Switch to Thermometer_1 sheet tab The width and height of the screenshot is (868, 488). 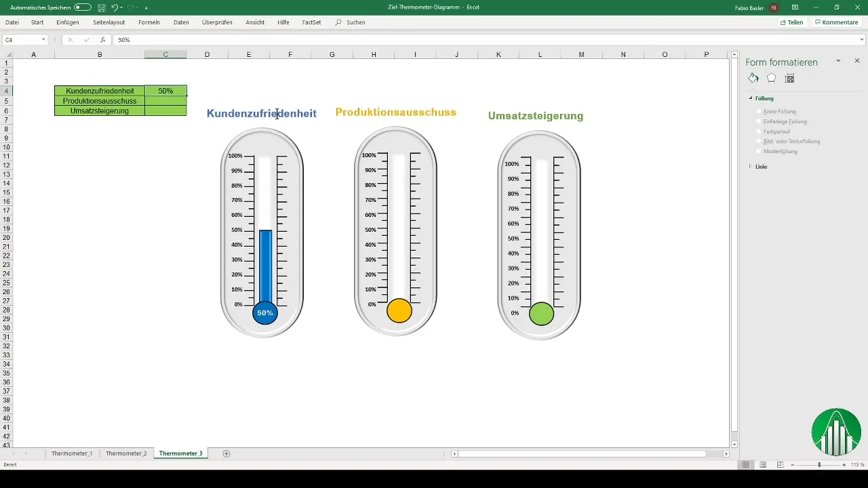pos(72,453)
